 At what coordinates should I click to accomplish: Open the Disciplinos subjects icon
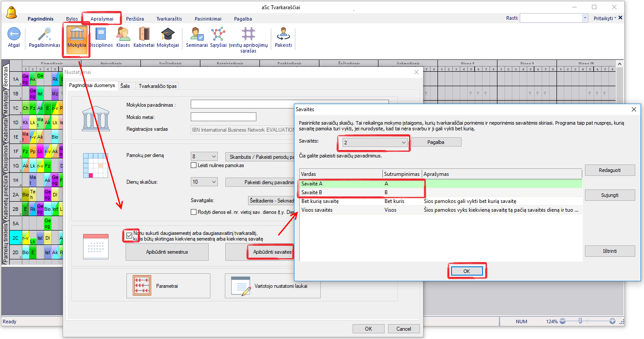click(x=101, y=35)
